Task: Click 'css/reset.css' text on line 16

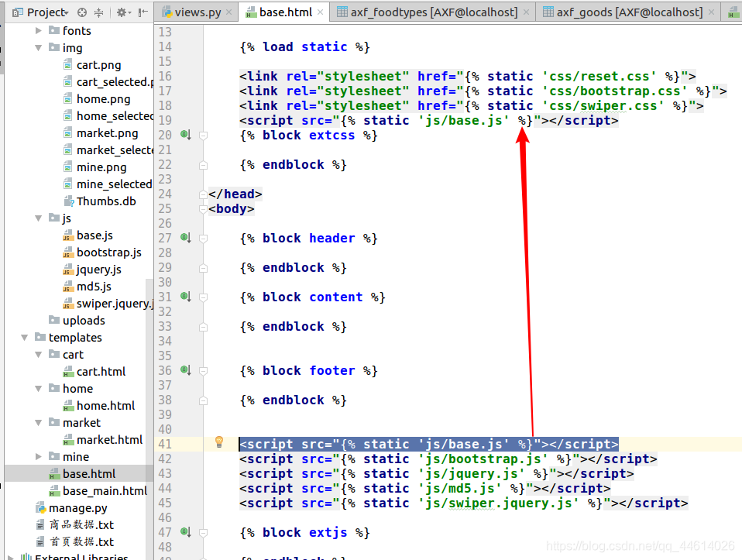Action: pyautogui.click(x=599, y=76)
